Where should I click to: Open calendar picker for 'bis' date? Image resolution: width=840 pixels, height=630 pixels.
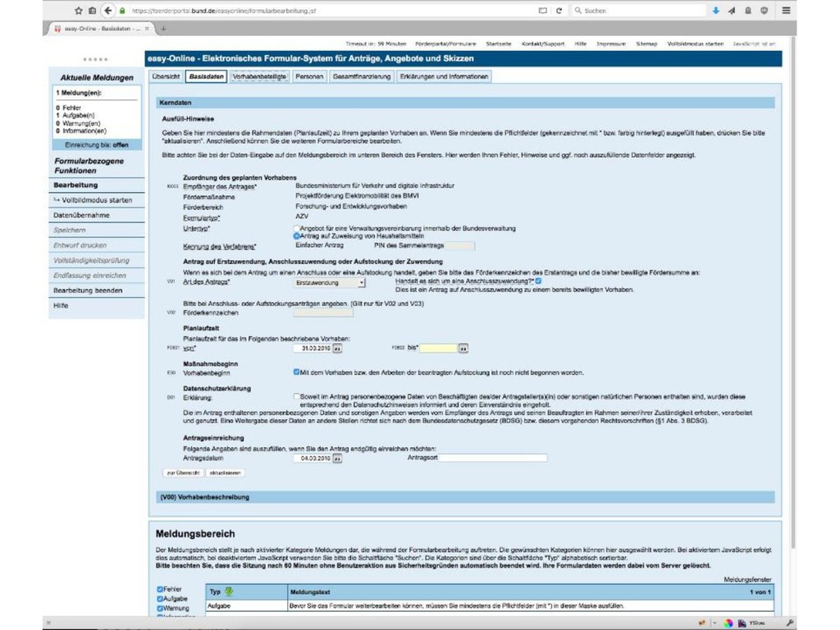click(463, 348)
